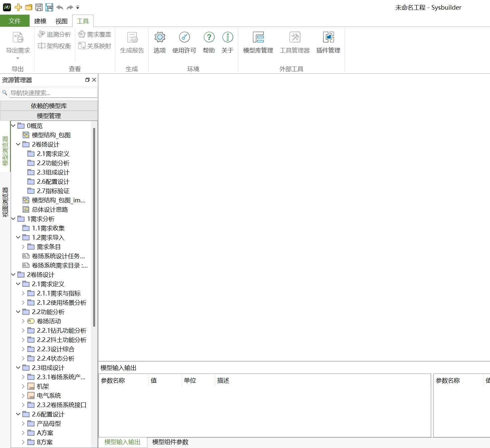490x448 pixels.
Task: Click 需求覆盖 tool
Action: click(x=95, y=34)
